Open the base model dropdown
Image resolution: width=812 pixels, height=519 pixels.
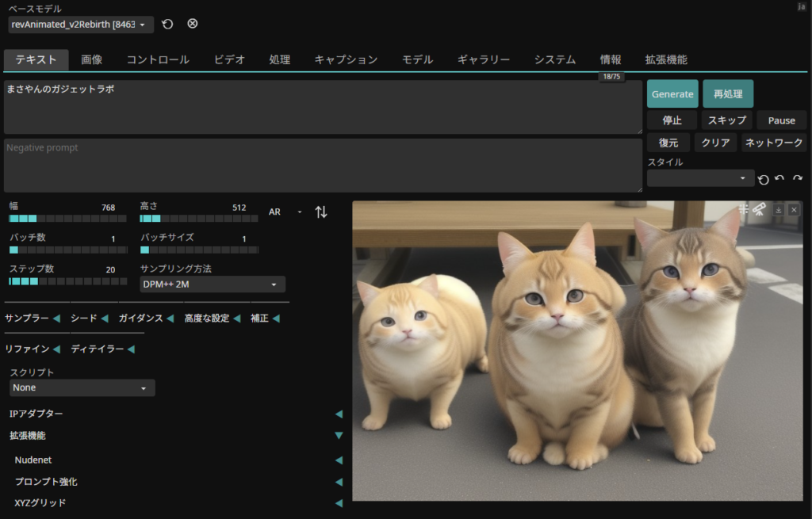(x=81, y=25)
